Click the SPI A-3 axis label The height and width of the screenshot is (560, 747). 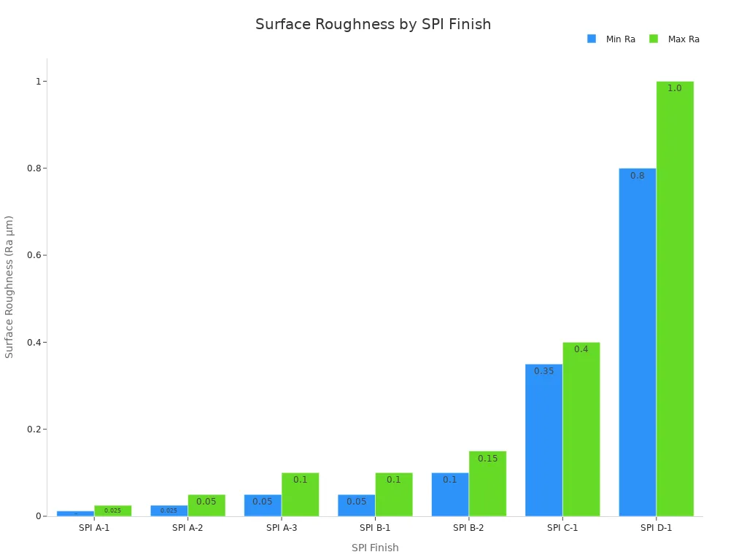click(280, 526)
